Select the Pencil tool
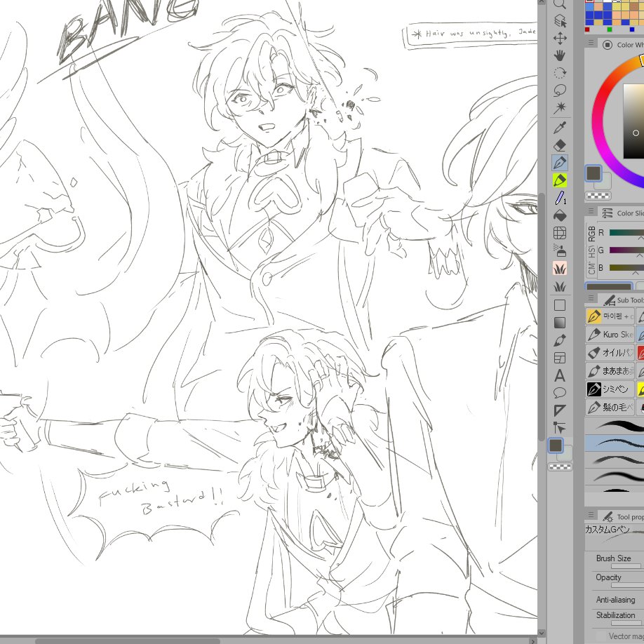Viewport: 644px width, 644px height. (560, 198)
